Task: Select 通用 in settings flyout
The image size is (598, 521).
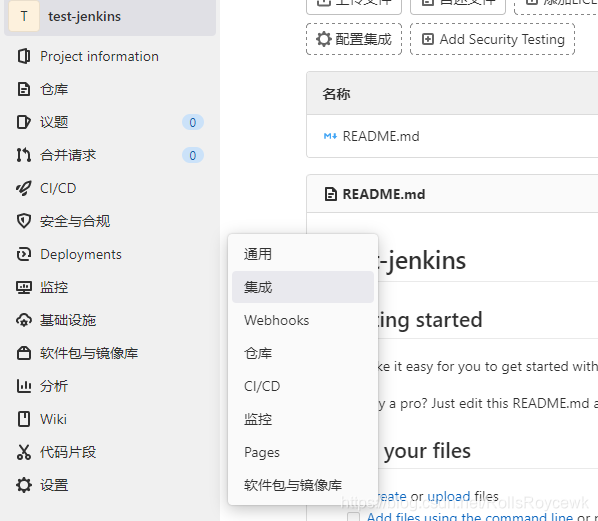Action: (x=303, y=254)
